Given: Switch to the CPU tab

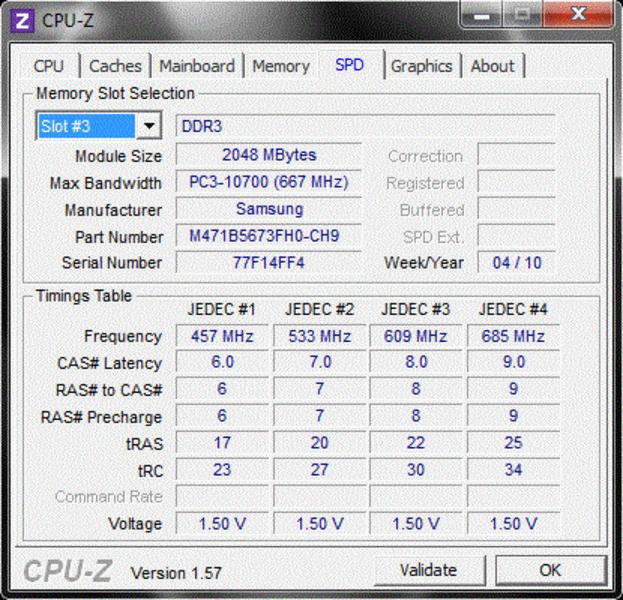Looking at the screenshot, I should tap(48, 66).
